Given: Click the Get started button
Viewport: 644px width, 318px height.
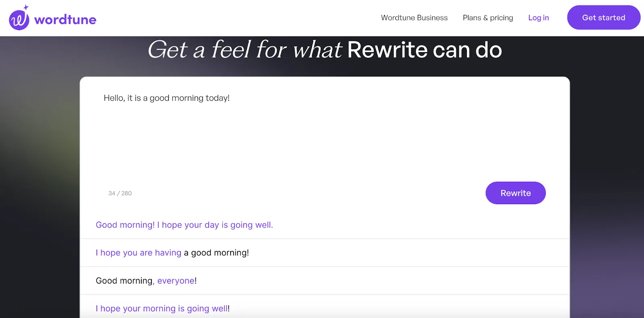Looking at the screenshot, I should 604,17.
